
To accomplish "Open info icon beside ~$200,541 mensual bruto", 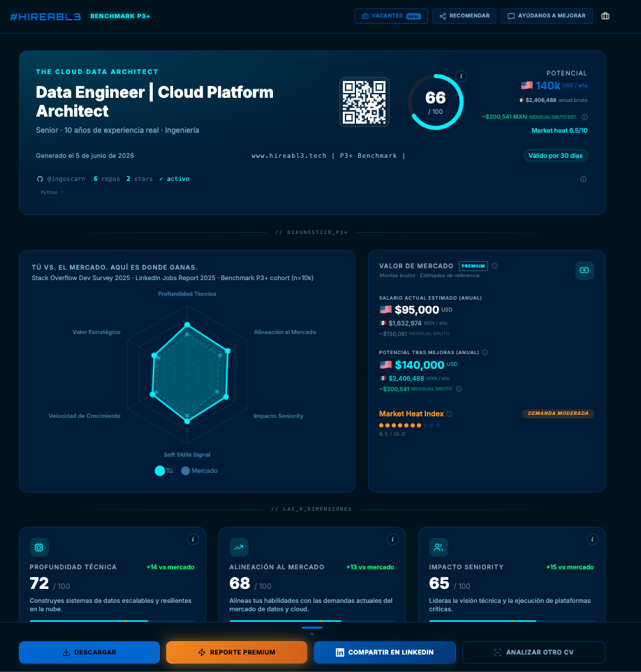I will click(459, 388).
